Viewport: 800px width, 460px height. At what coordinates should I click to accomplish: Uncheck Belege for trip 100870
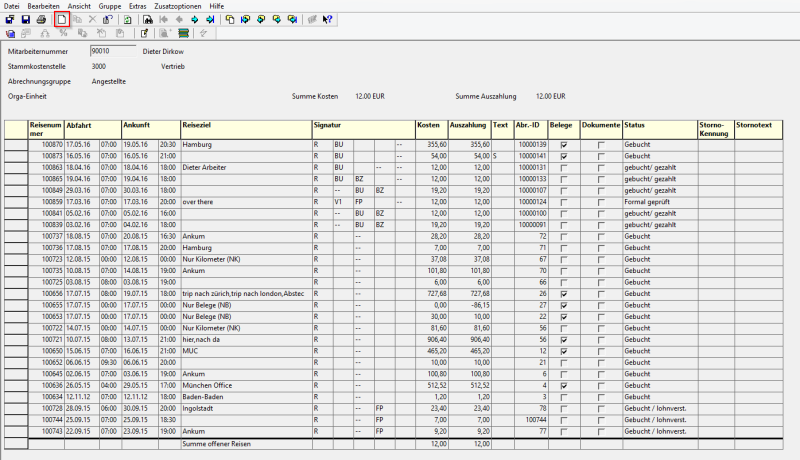tap(564, 145)
